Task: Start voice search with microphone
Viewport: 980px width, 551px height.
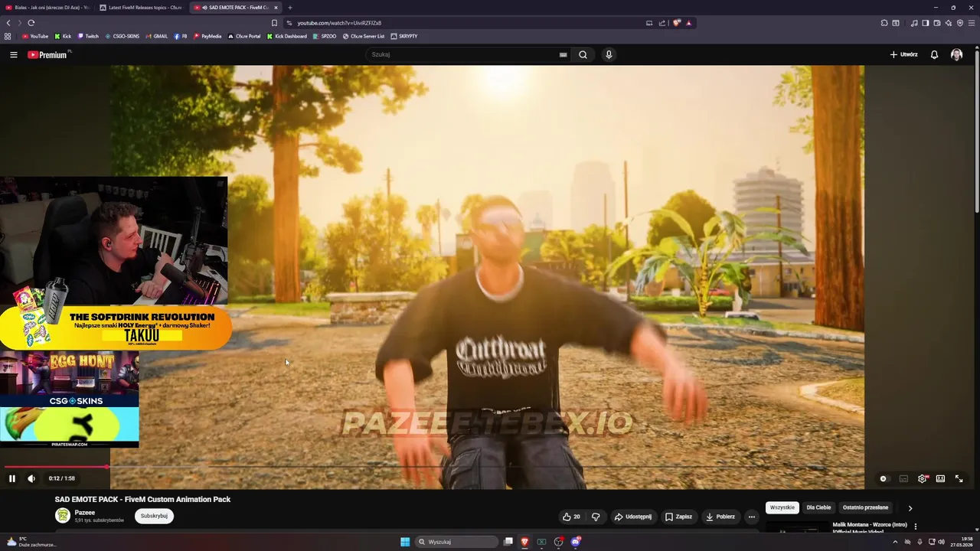Action: 609,54
